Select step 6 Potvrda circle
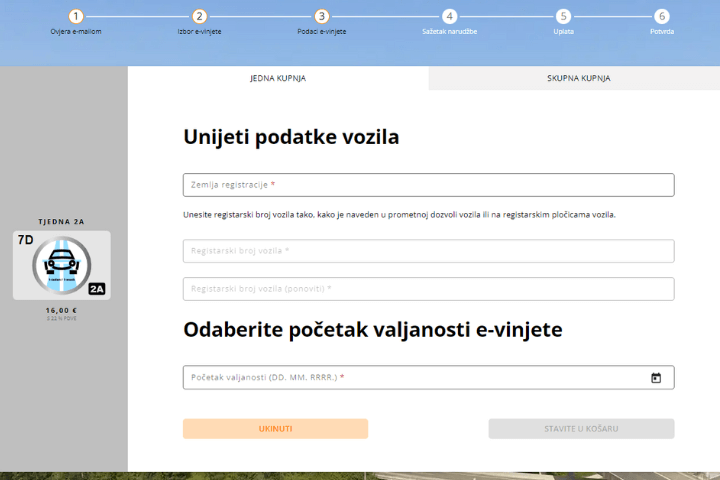This screenshot has width=720, height=480. (x=662, y=17)
